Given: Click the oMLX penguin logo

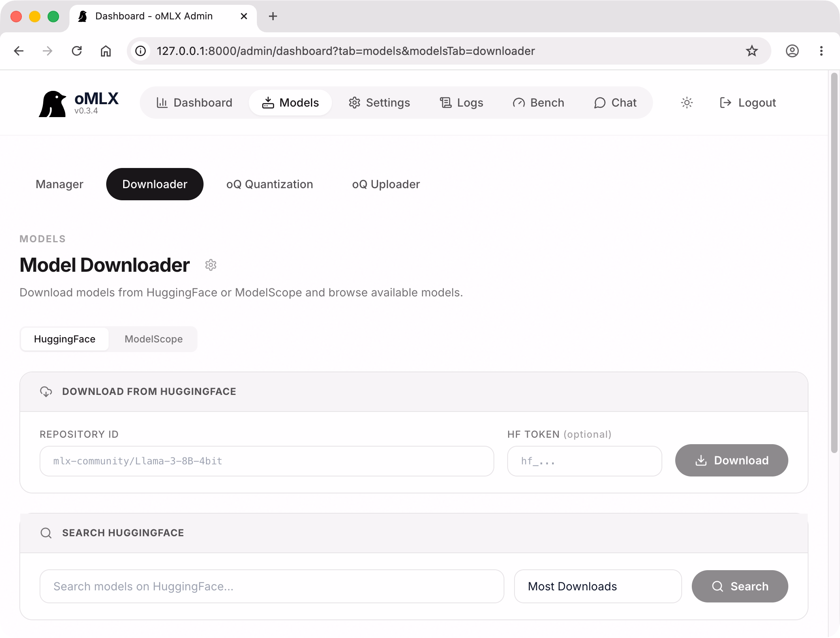Looking at the screenshot, I should point(52,104).
